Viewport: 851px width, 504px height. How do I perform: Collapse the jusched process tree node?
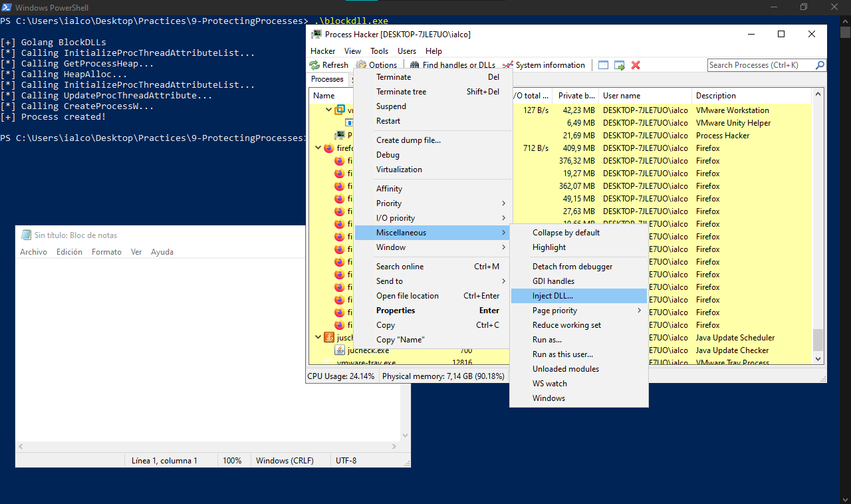[x=318, y=338]
